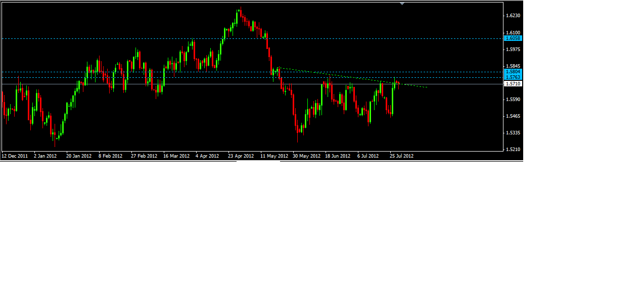Screen dimensions: 644x291
Task: Click the 16 Mar 2012 date label
Action: pos(176,156)
